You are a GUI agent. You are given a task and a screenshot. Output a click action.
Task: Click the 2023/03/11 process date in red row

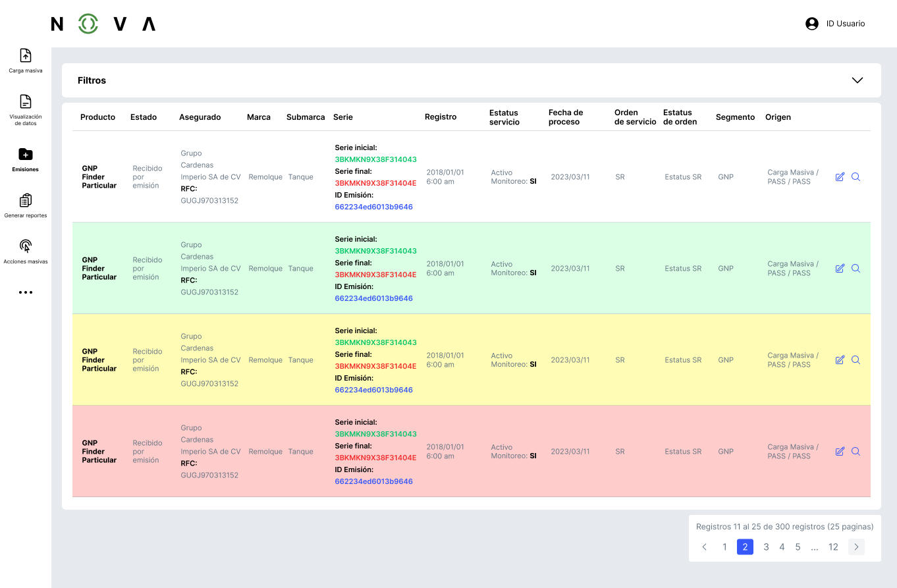(570, 452)
